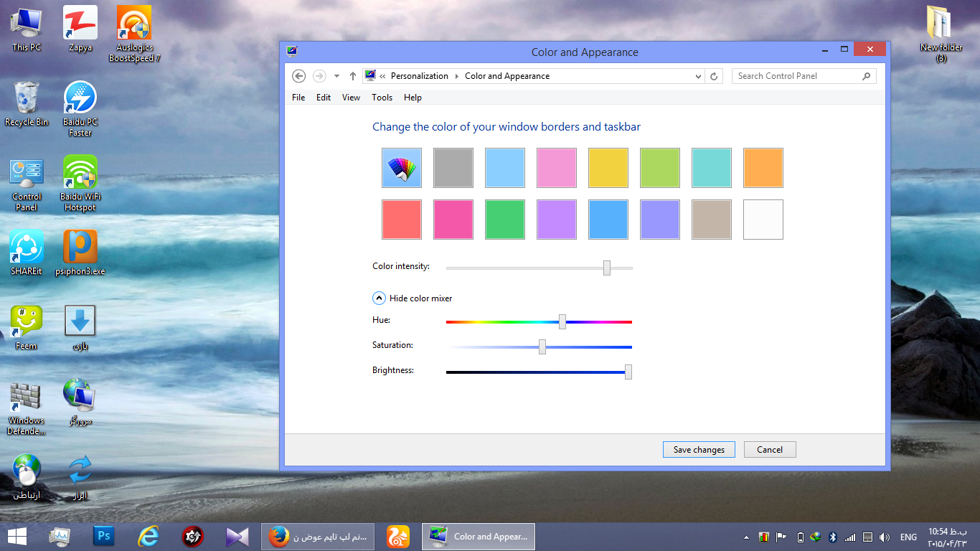
Task: Select Baidu WiFi Hotspot shortcut
Action: [x=80, y=184]
